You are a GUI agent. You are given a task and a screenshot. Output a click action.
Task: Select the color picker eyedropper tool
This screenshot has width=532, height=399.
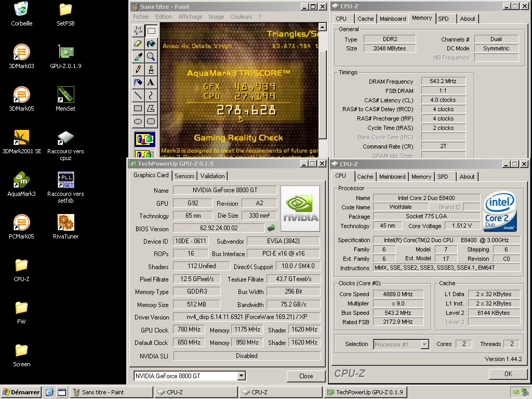pyautogui.click(x=138, y=56)
